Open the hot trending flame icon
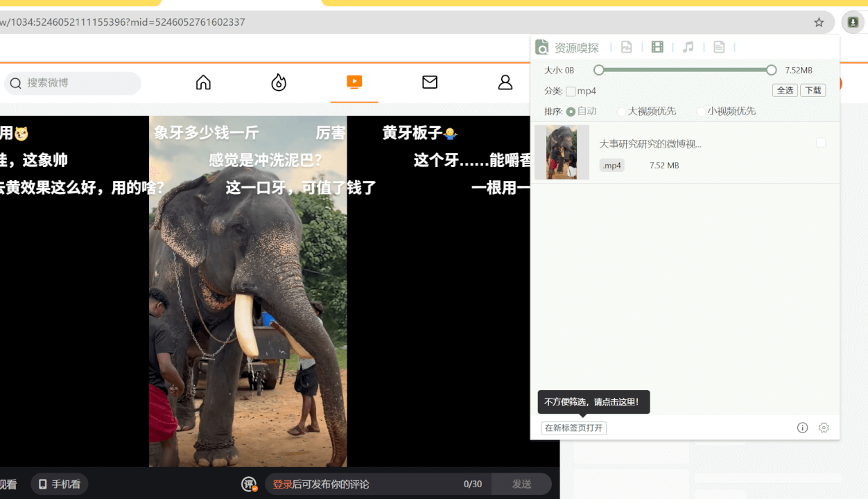This screenshot has width=868, height=499. (279, 82)
